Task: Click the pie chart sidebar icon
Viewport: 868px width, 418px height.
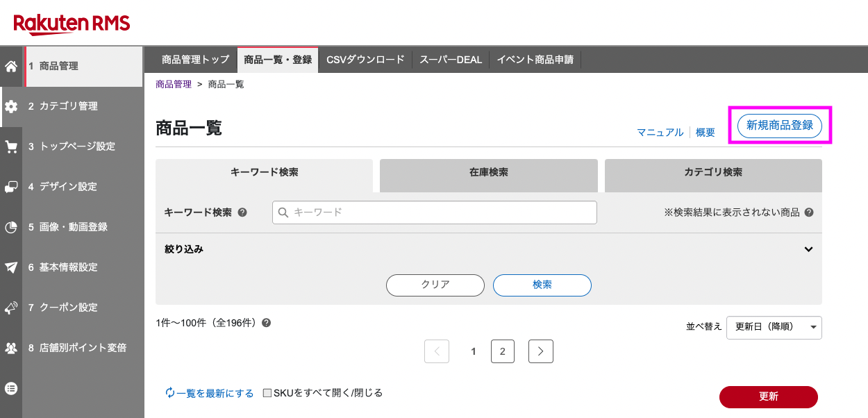Action: tap(11, 227)
